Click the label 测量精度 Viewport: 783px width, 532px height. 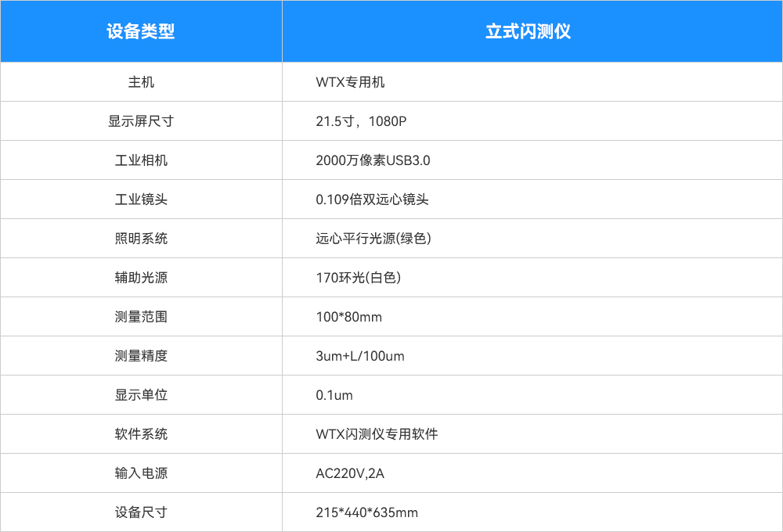(141, 356)
